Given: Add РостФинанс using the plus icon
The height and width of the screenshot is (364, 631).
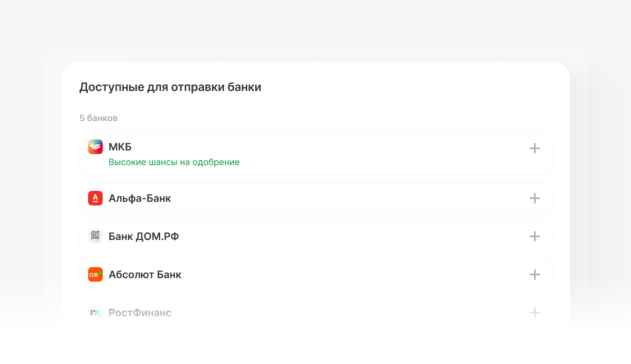Looking at the screenshot, I should click(535, 313).
